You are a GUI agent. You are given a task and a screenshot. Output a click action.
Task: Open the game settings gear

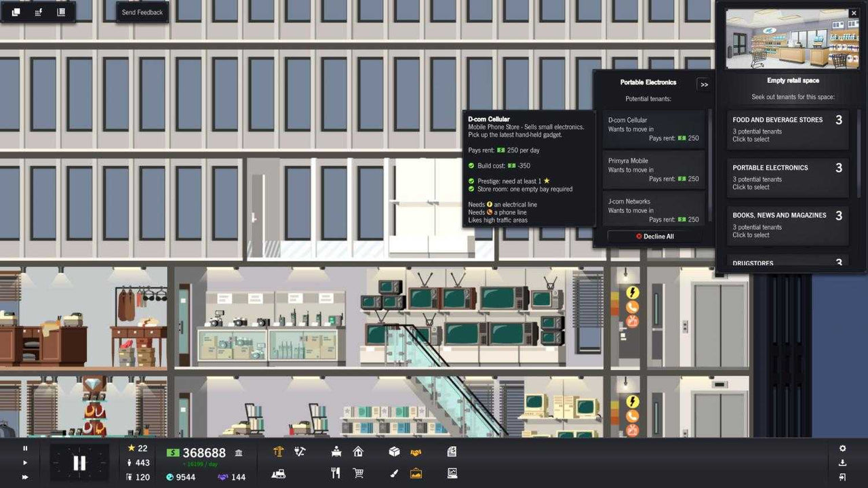tap(843, 448)
